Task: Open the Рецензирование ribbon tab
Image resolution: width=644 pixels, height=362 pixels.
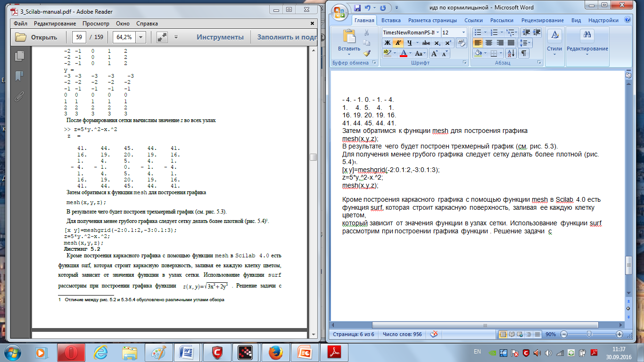Action: pos(543,20)
